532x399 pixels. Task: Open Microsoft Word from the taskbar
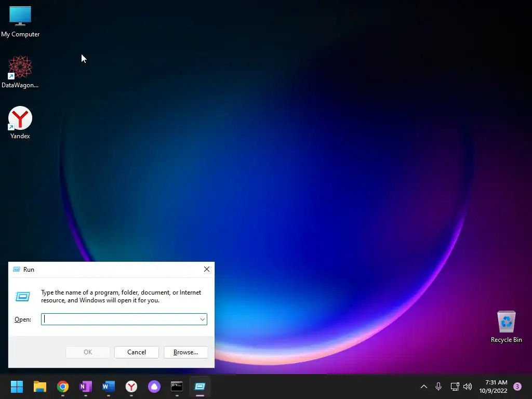pos(109,387)
